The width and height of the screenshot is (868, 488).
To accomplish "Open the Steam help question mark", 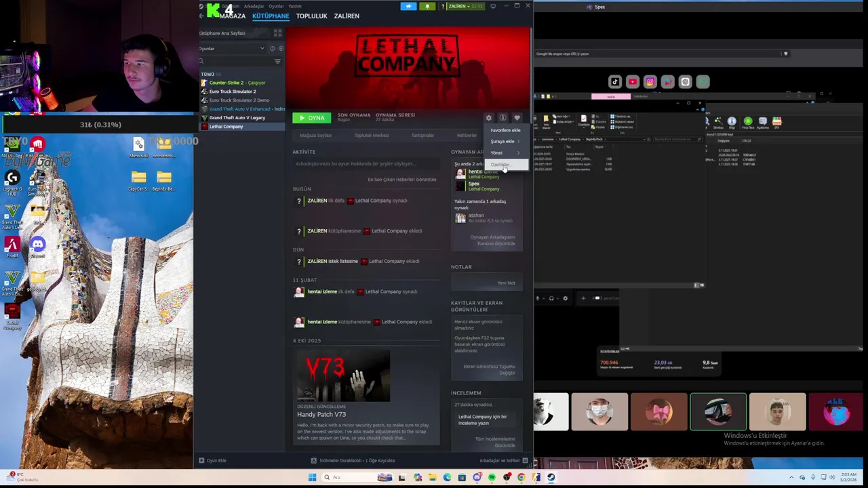I will click(x=443, y=6).
